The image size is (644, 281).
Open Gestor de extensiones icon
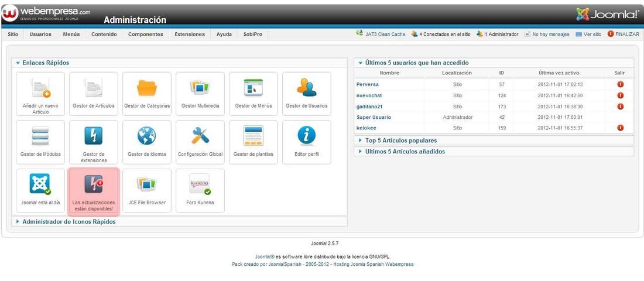tap(94, 142)
